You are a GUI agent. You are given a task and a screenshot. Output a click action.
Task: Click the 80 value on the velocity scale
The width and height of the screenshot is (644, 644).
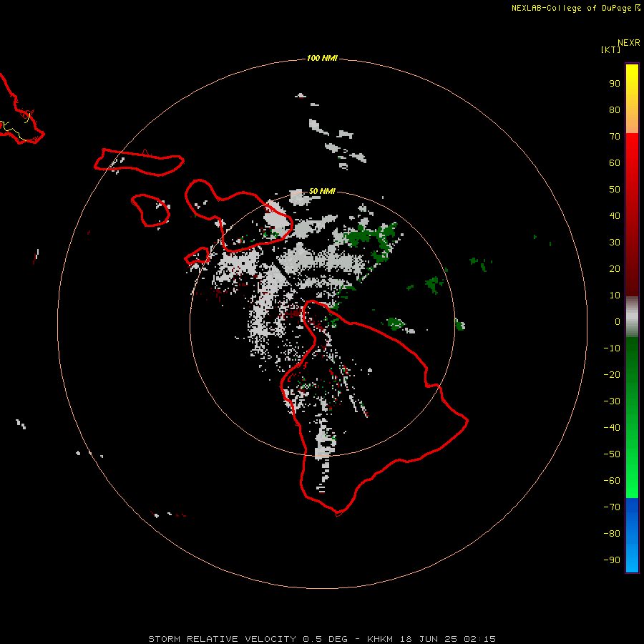click(x=615, y=109)
